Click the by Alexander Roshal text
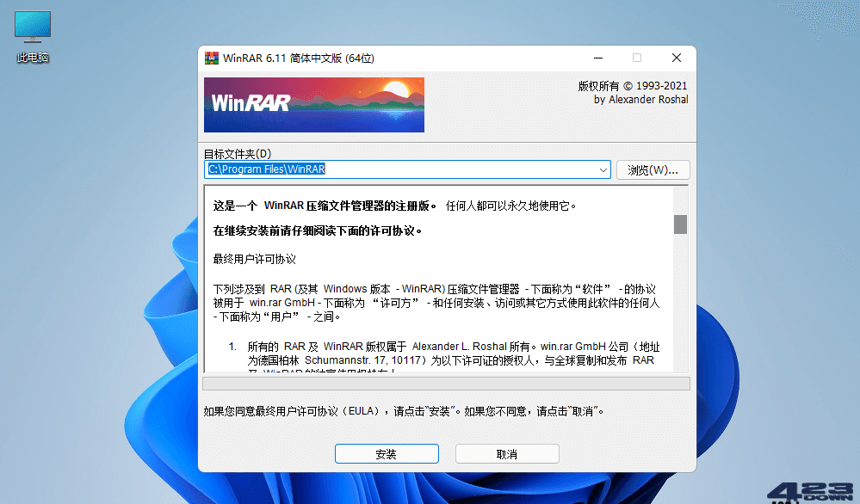The width and height of the screenshot is (860, 504). pos(640,100)
